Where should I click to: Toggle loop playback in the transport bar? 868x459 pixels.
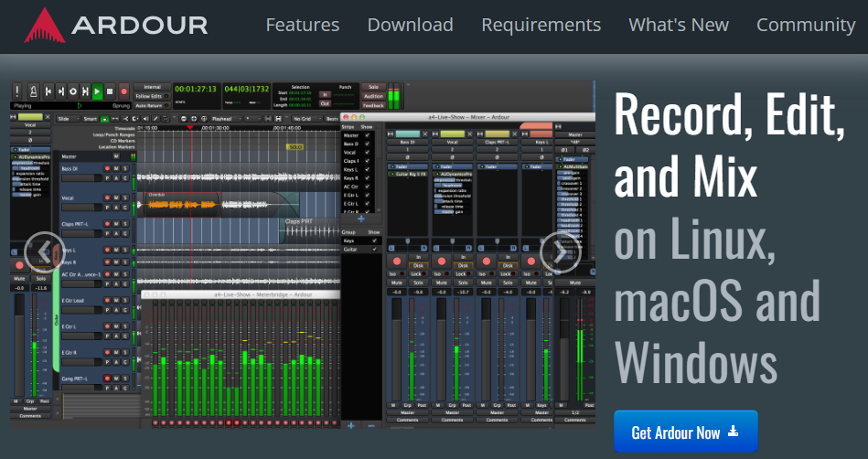(73, 91)
